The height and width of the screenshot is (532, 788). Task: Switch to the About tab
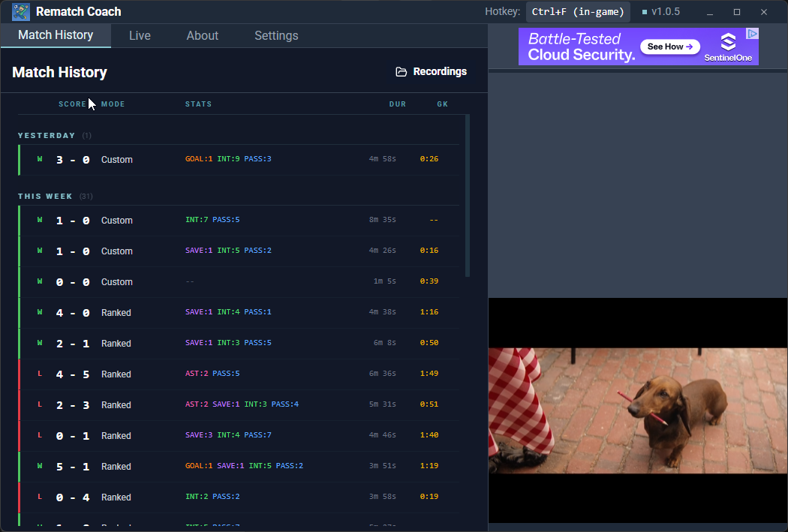[202, 35]
